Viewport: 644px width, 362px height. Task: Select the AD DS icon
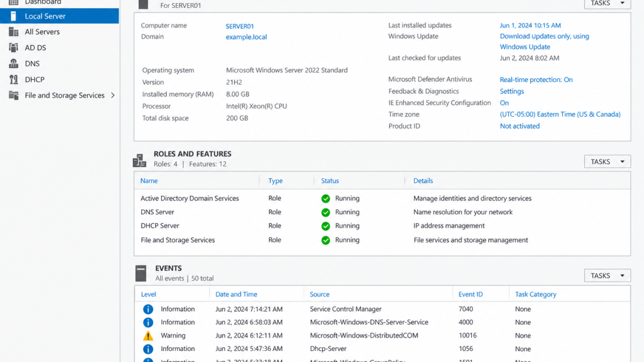click(14, 47)
